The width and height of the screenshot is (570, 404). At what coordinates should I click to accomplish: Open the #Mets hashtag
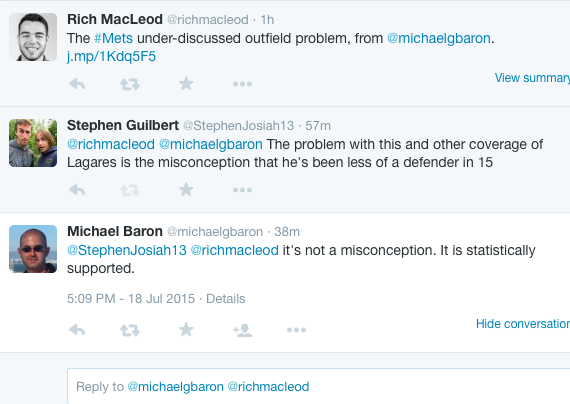(113, 38)
